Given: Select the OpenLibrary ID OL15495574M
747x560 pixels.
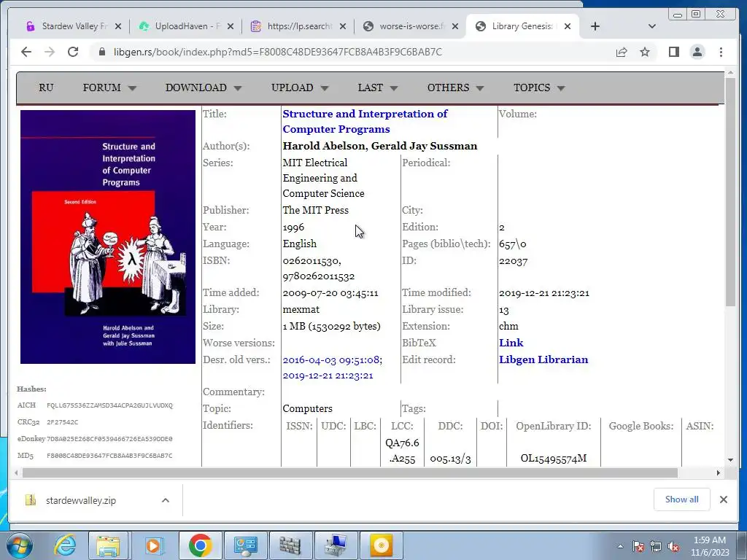Looking at the screenshot, I should (554, 459).
